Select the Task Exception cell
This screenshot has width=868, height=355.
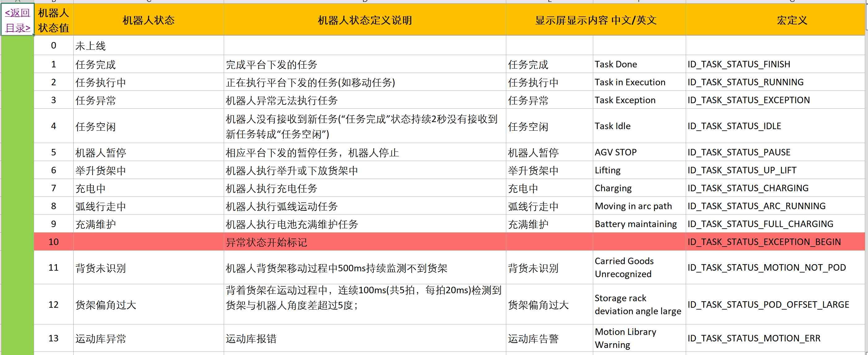(x=625, y=100)
